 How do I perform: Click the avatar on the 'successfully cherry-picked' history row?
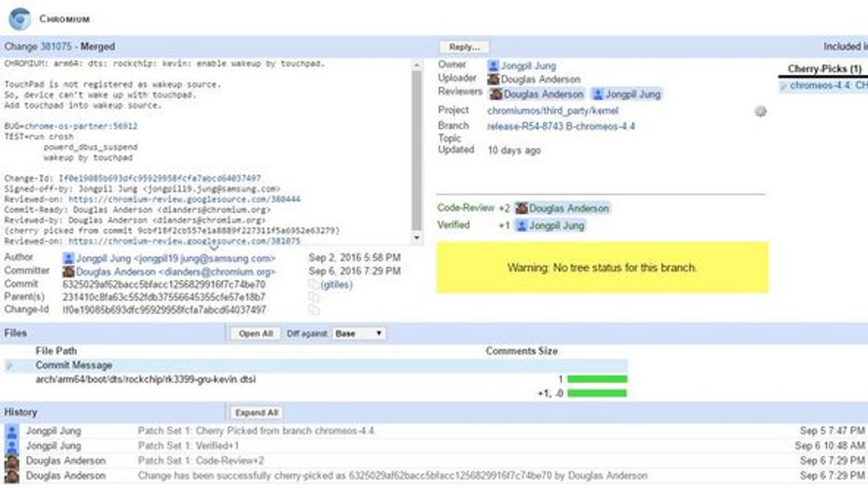click(x=12, y=476)
